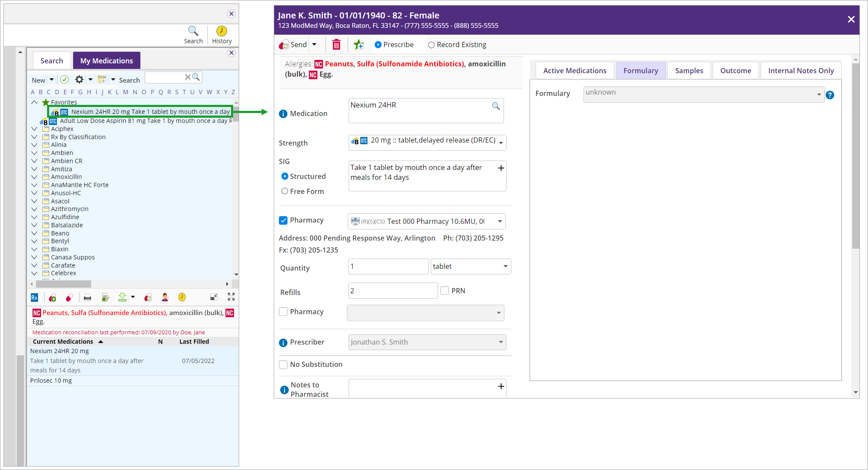Image resolution: width=868 pixels, height=470 pixels.
Task: Clear the medication search with X icon
Action: [x=187, y=77]
